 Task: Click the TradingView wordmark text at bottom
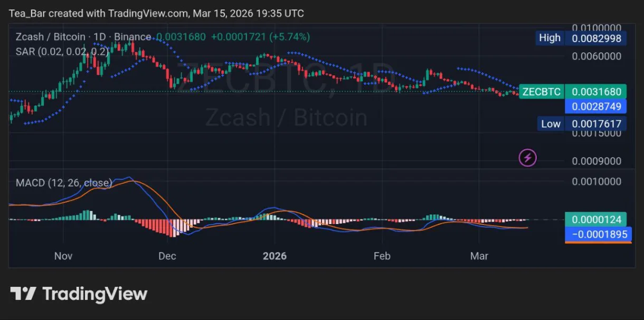(x=94, y=294)
